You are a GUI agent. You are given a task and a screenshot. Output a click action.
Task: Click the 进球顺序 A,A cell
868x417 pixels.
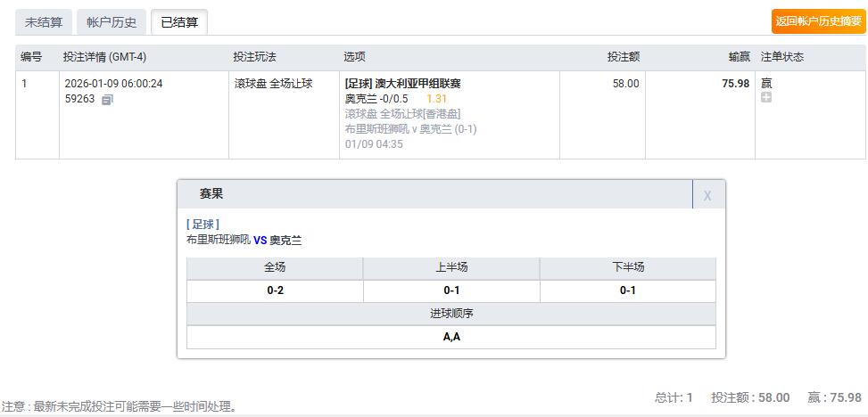451,337
